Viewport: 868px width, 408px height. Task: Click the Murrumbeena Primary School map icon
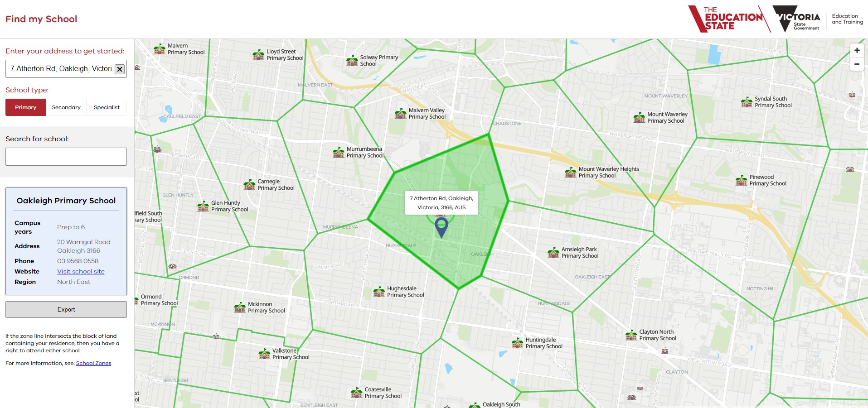pyautogui.click(x=339, y=152)
